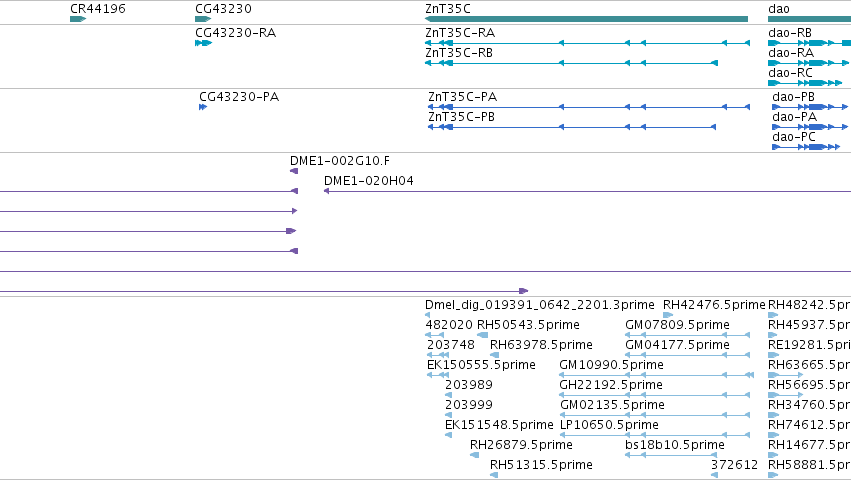851x480 pixels.
Task: Select the ZnT35C gene label
Action: [448, 9]
